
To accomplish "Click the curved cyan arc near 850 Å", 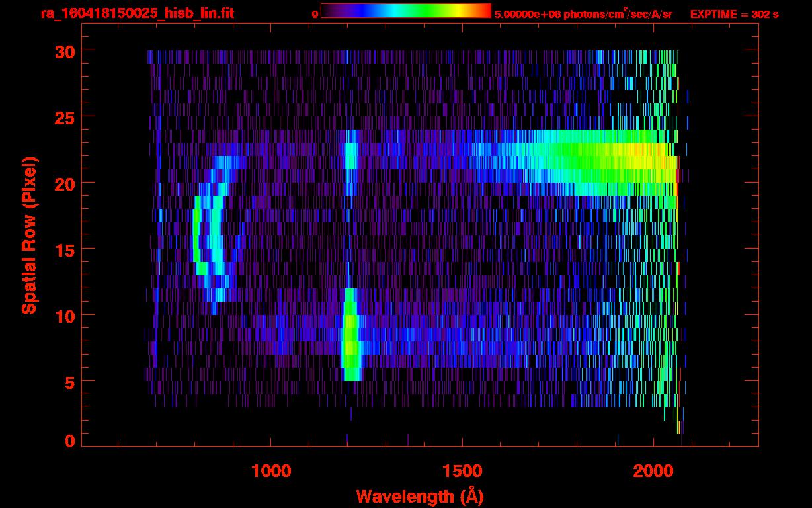I will [x=215, y=238].
